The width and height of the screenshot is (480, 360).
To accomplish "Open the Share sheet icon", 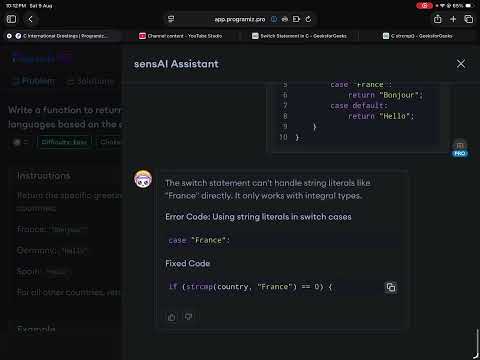I will [x=438, y=19].
